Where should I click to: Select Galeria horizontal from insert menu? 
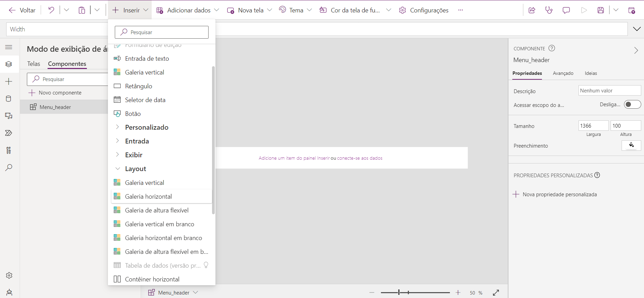click(x=148, y=196)
